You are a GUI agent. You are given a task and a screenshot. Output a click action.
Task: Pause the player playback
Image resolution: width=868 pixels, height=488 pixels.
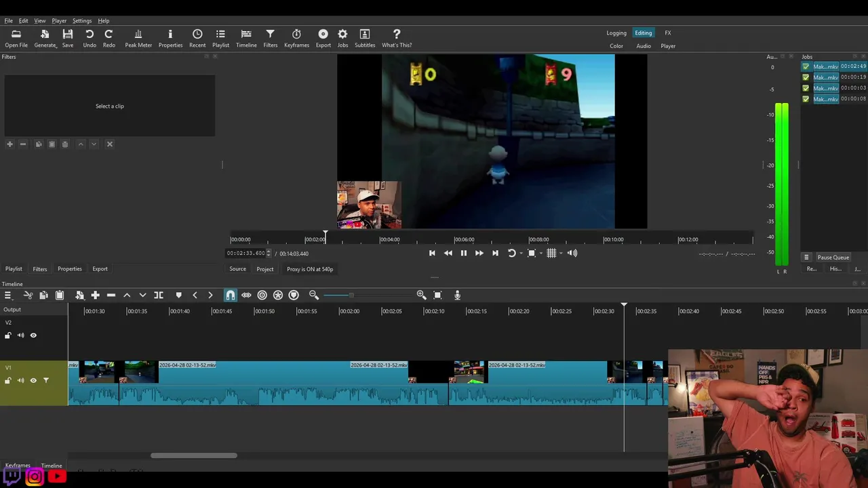(464, 253)
